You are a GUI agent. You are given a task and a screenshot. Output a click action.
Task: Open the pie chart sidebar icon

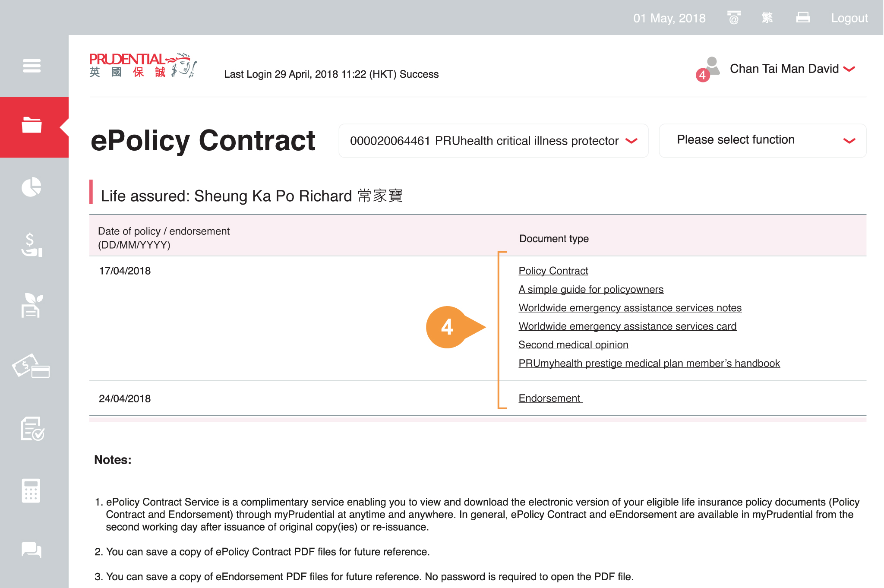coord(32,187)
